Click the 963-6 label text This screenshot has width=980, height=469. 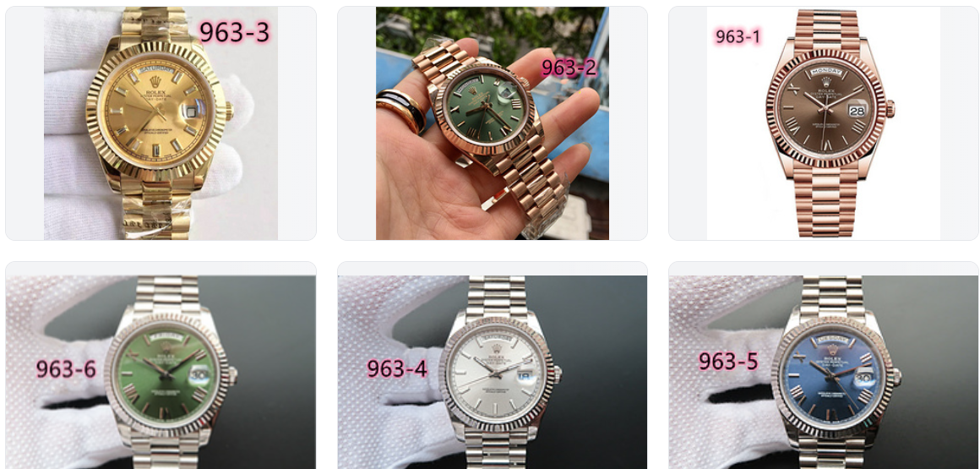(x=66, y=369)
